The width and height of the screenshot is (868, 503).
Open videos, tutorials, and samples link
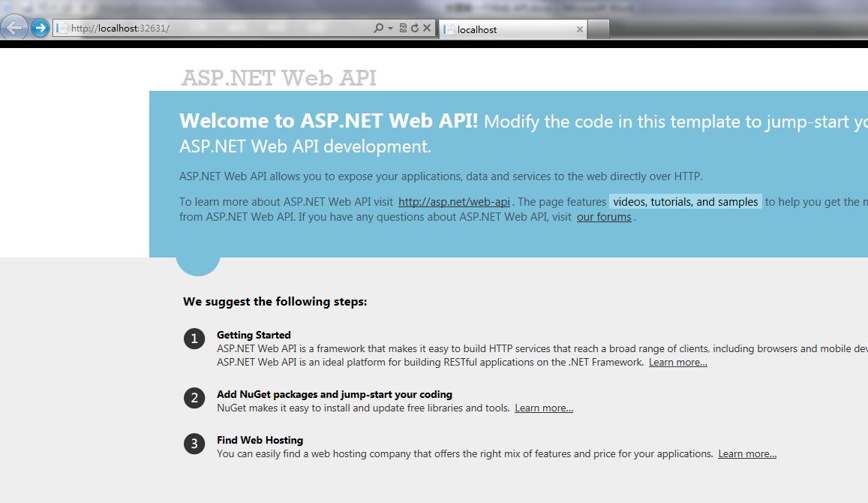(685, 202)
